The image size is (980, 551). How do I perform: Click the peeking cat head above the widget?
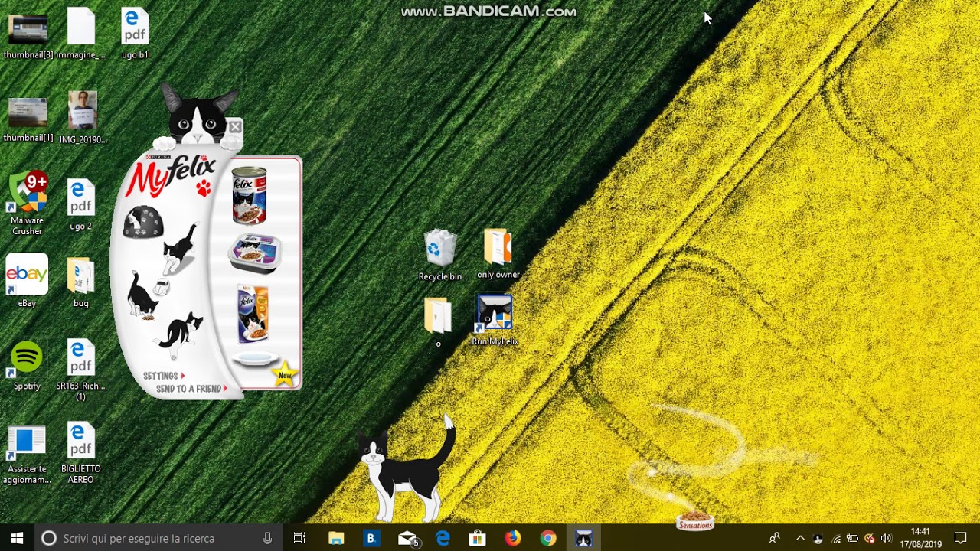click(x=199, y=115)
